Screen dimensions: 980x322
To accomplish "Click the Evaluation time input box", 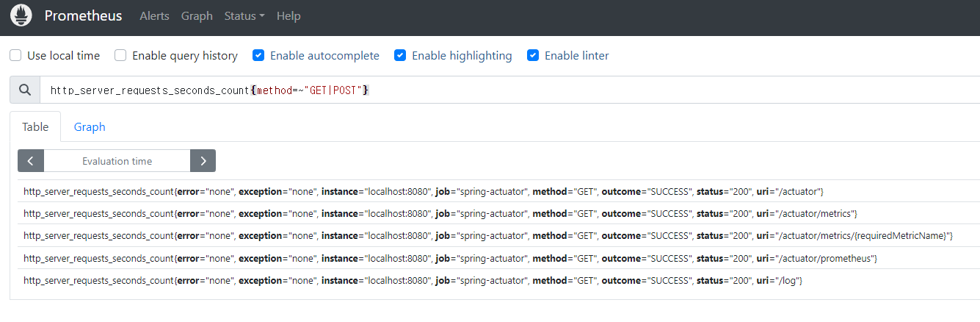I will click(x=117, y=161).
